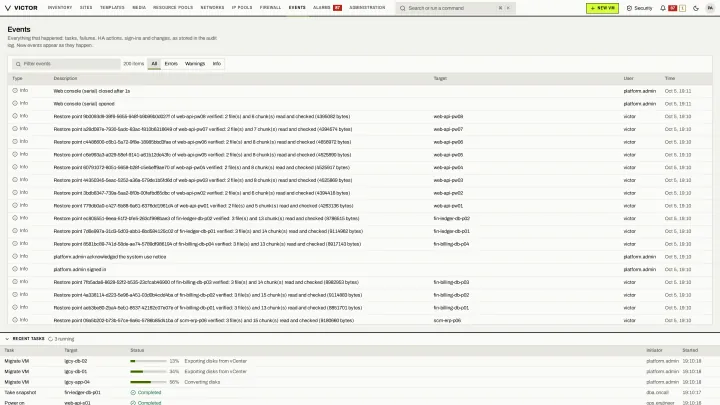Viewport: 720px width, 405px height.
Task: Click progress bar for lgcy-app-04 migration
Action: tap(148, 382)
